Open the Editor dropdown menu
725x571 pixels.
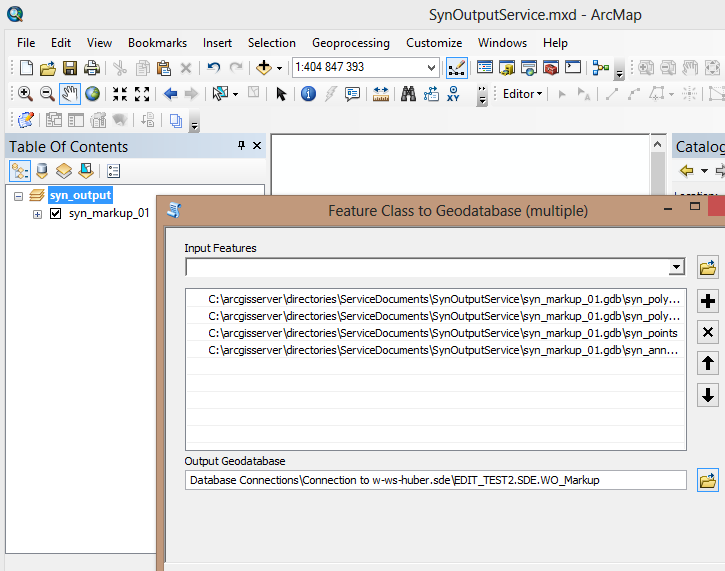coord(522,94)
